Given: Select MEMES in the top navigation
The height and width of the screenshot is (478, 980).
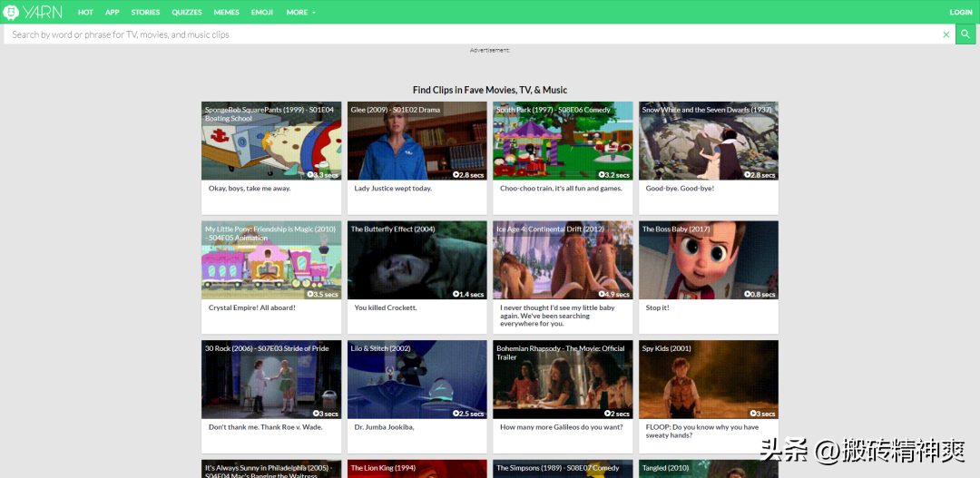Looking at the screenshot, I should click(226, 13).
